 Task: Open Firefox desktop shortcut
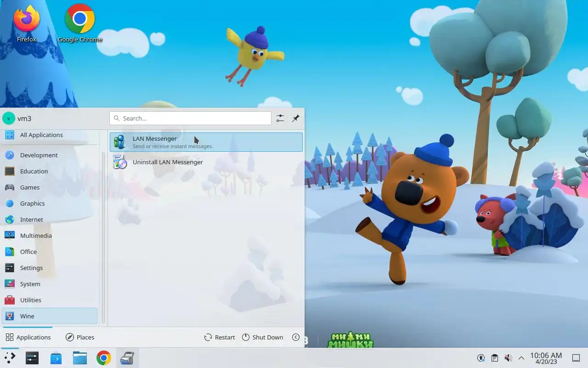pyautogui.click(x=26, y=24)
